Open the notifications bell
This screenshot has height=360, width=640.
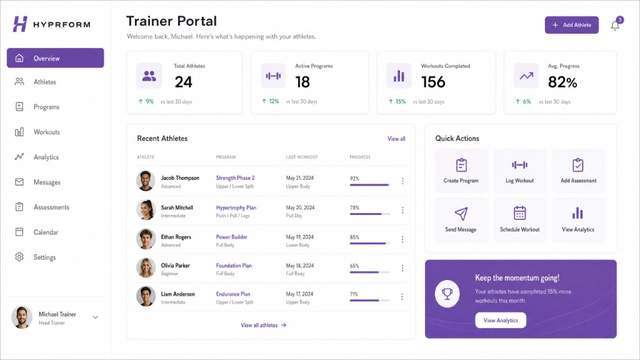click(x=615, y=26)
